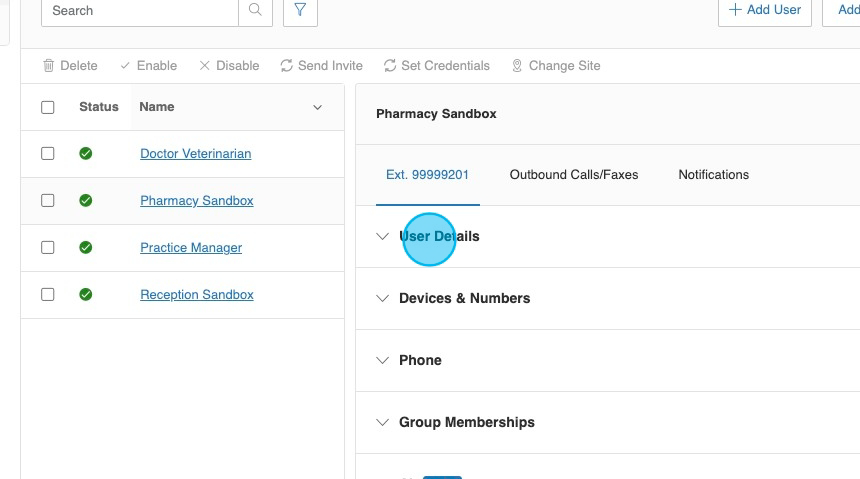
Task: Expand the User Details section
Action: click(439, 237)
